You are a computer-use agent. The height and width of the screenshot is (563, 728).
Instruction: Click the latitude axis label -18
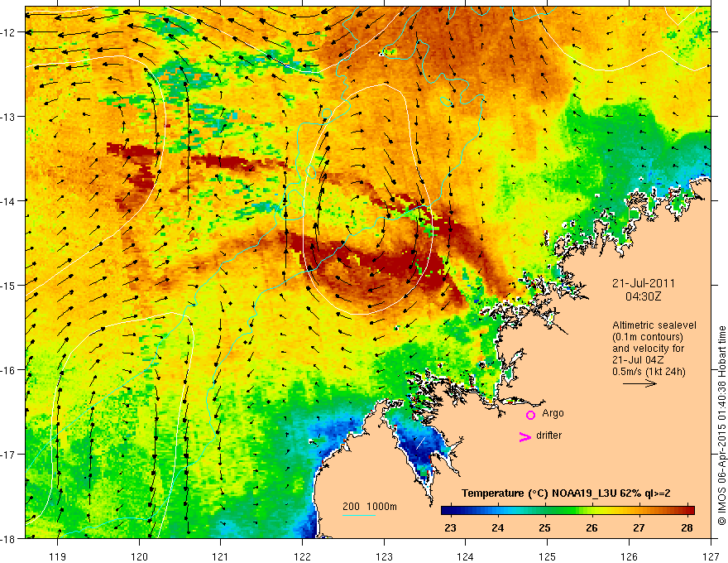tap(8, 538)
